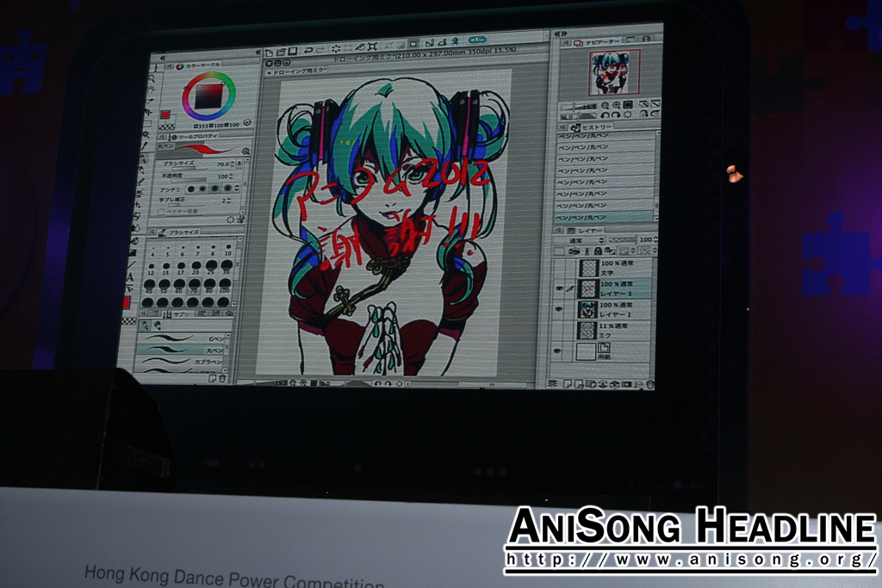
Task: Click the Save icon in top toolbar
Action: [293, 51]
